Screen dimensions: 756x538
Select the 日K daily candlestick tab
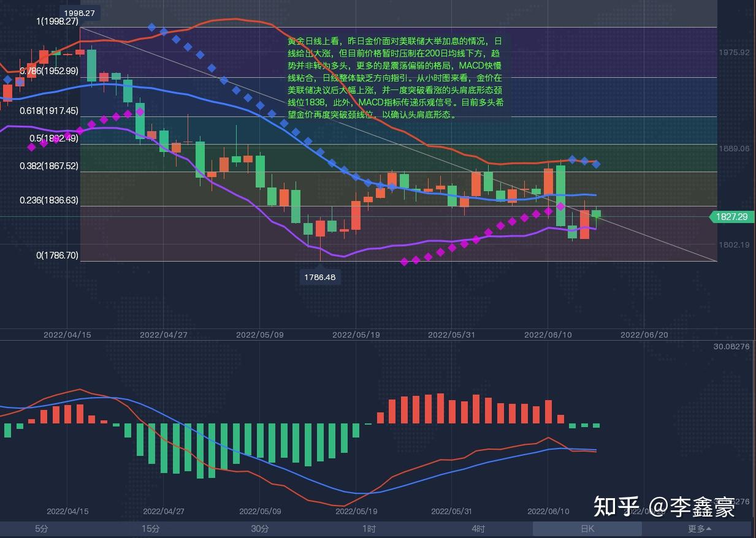pyautogui.click(x=587, y=529)
